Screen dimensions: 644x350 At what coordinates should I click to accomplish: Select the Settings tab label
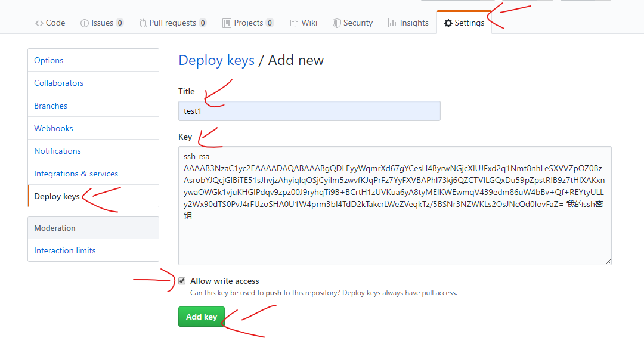[469, 23]
